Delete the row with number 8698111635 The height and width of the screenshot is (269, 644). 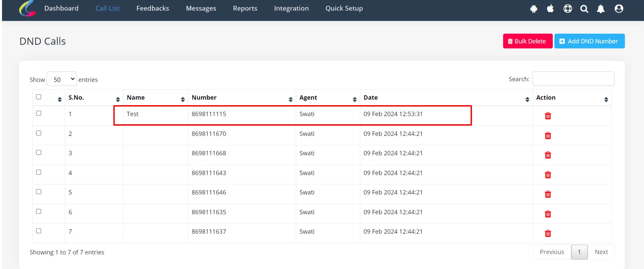click(x=548, y=214)
